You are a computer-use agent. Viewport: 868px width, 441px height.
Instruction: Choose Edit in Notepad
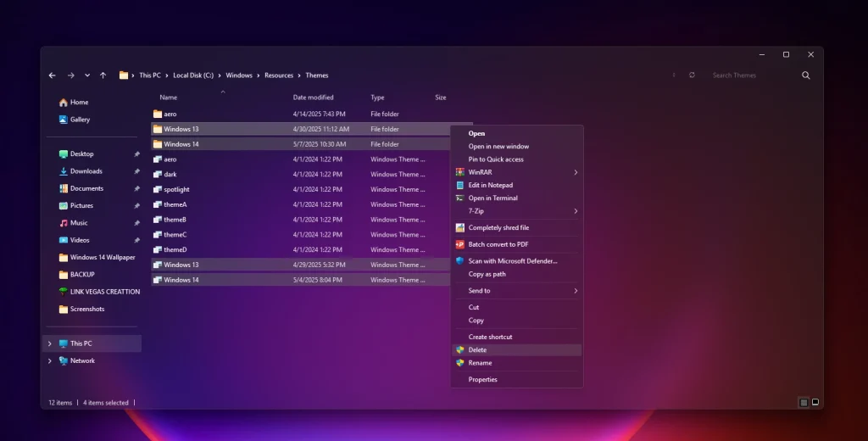tap(491, 185)
